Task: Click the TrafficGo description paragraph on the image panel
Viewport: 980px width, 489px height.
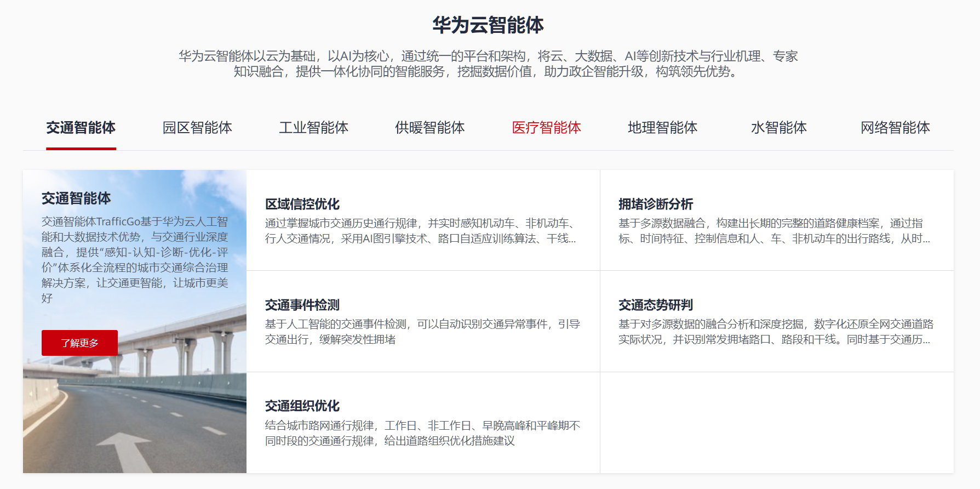Action: (135, 260)
